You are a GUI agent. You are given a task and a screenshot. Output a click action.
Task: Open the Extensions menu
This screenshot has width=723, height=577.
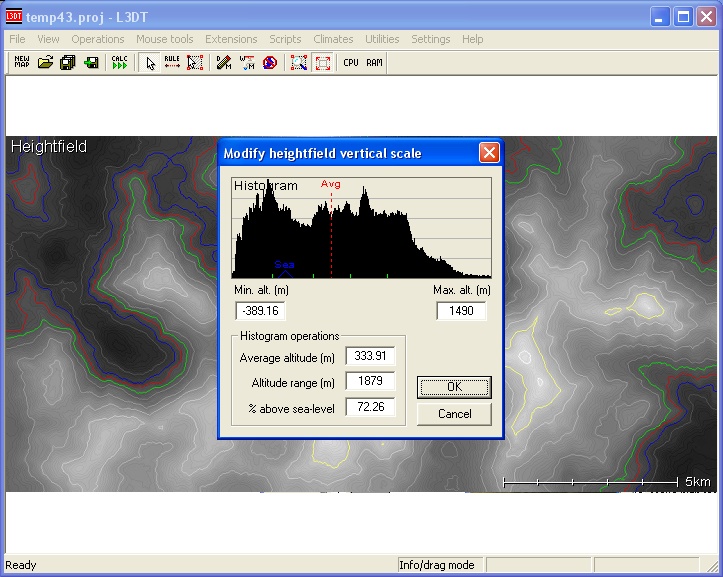[231, 39]
